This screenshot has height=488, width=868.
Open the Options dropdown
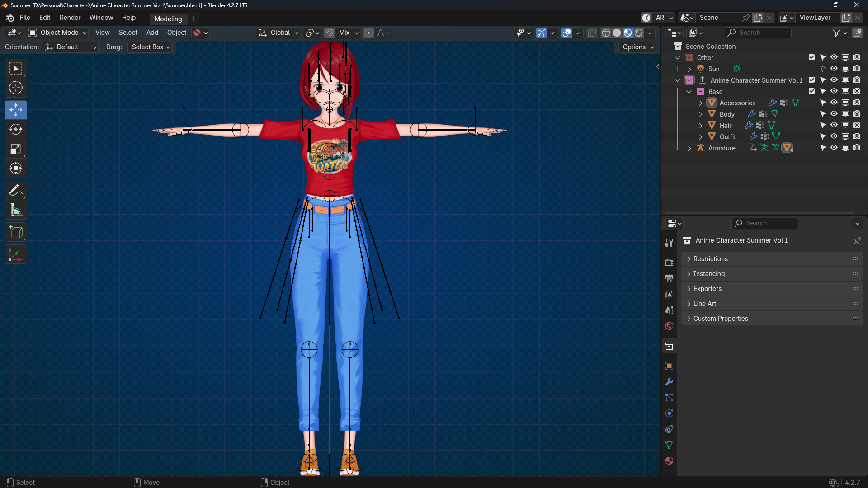pyautogui.click(x=638, y=47)
